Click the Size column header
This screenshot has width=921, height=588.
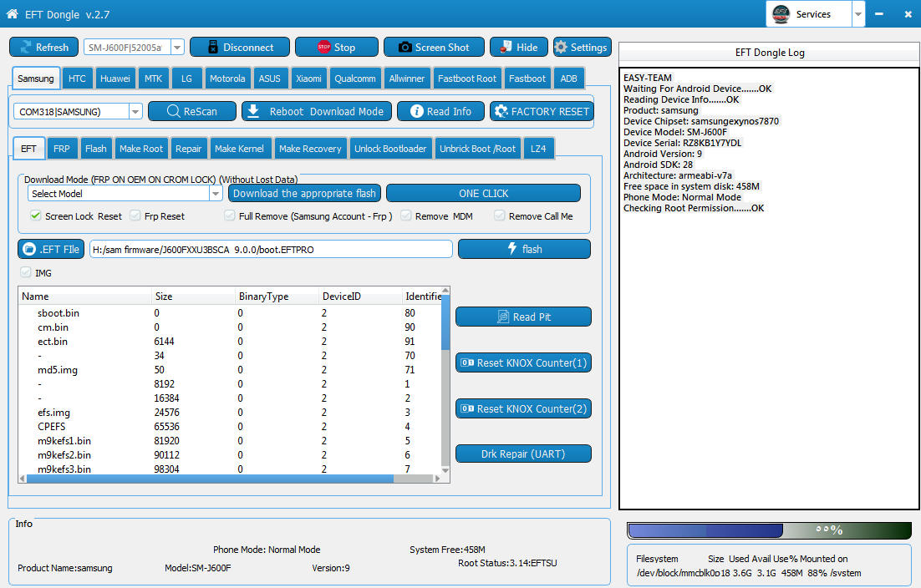tap(193, 297)
